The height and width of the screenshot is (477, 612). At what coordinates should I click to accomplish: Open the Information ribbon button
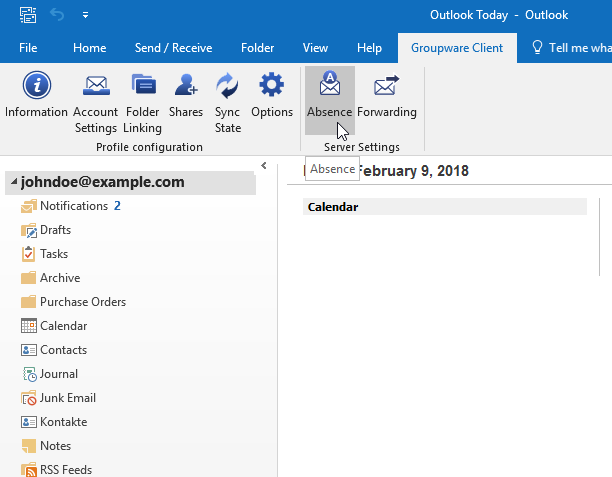click(x=36, y=95)
